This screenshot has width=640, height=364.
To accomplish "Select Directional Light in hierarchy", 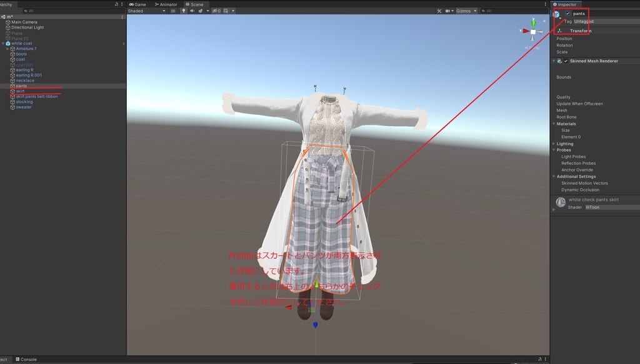I will [27, 27].
